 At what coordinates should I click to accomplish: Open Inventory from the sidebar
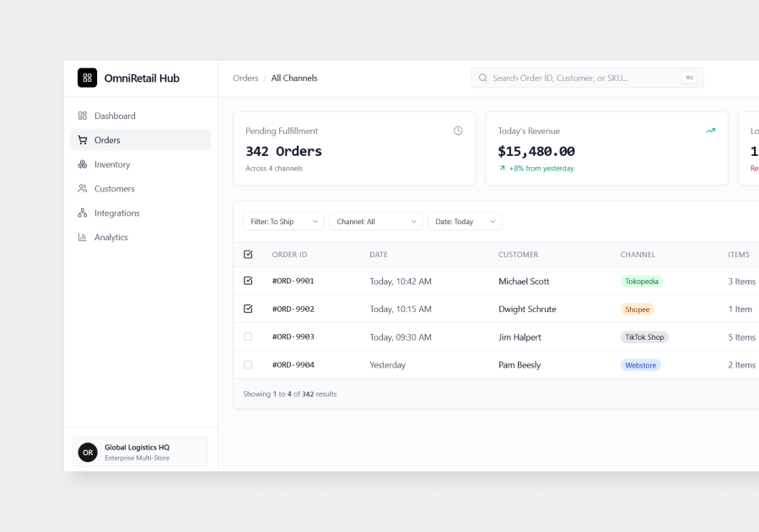pos(140,164)
